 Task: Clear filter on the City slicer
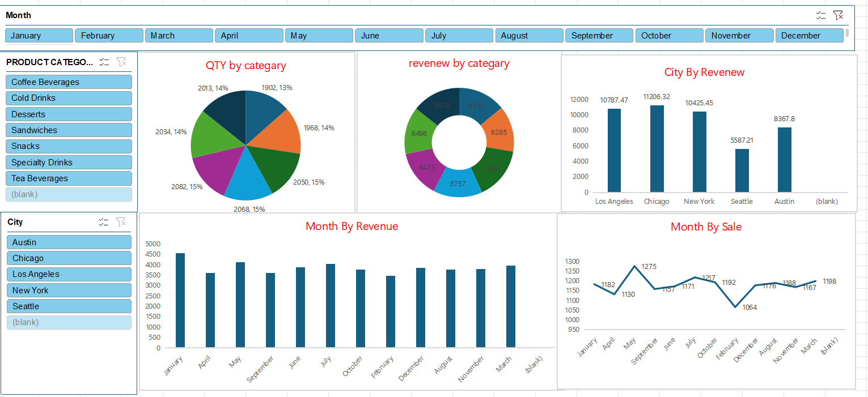[121, 222]
